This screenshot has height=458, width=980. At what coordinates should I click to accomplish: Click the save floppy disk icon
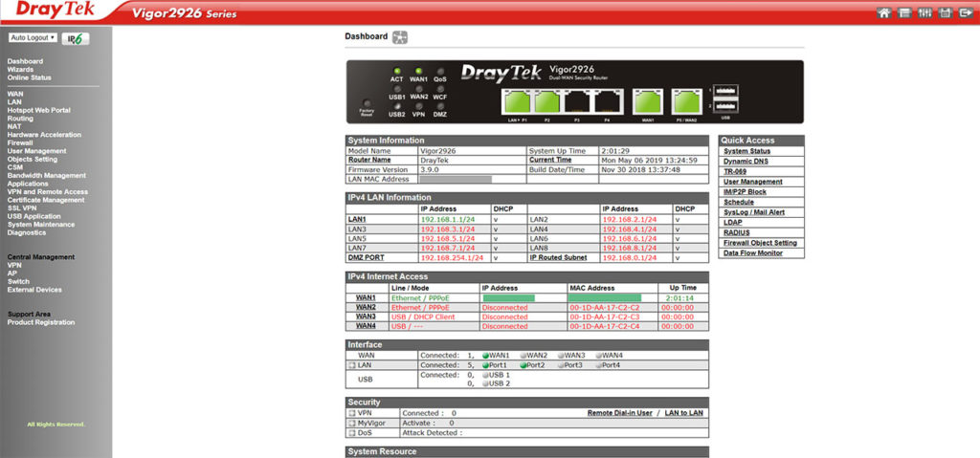946,12
